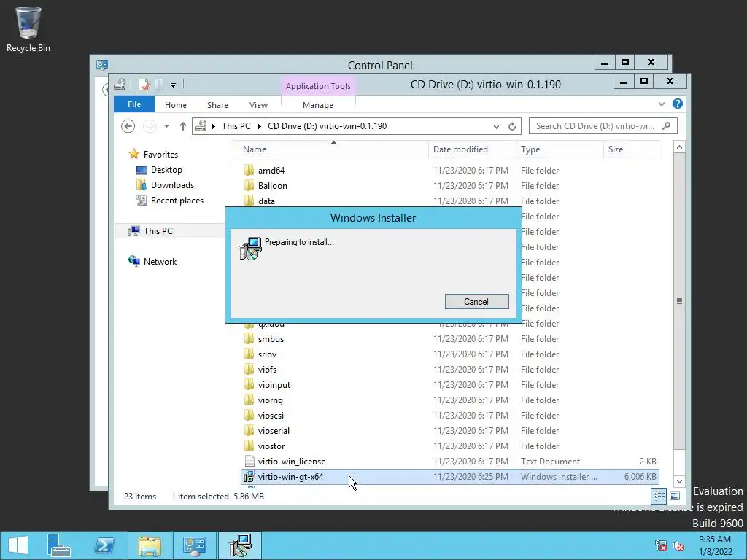This screenshot has width=747, height=560.
Task: Refresh the CD Drive folder view
Action: (x=512, y=126)
